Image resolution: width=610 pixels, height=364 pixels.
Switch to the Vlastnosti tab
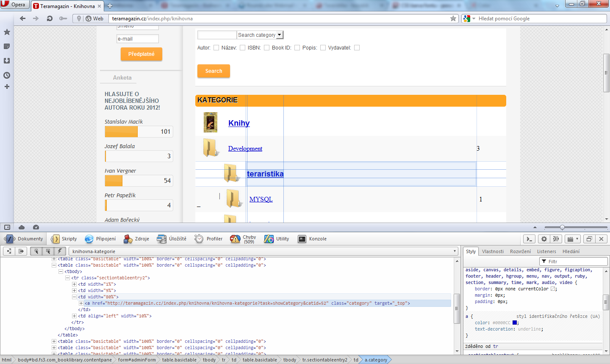(493, 251)
